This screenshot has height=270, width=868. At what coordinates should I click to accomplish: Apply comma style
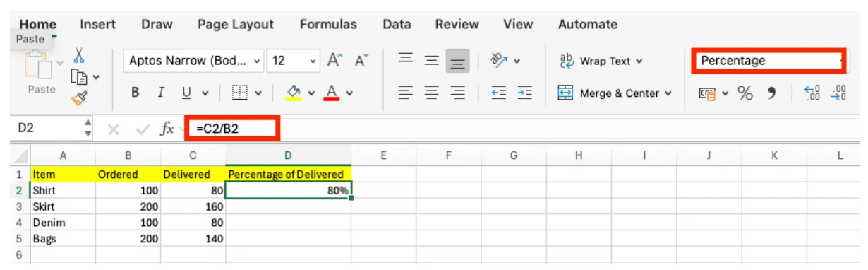tap(772, 93)
